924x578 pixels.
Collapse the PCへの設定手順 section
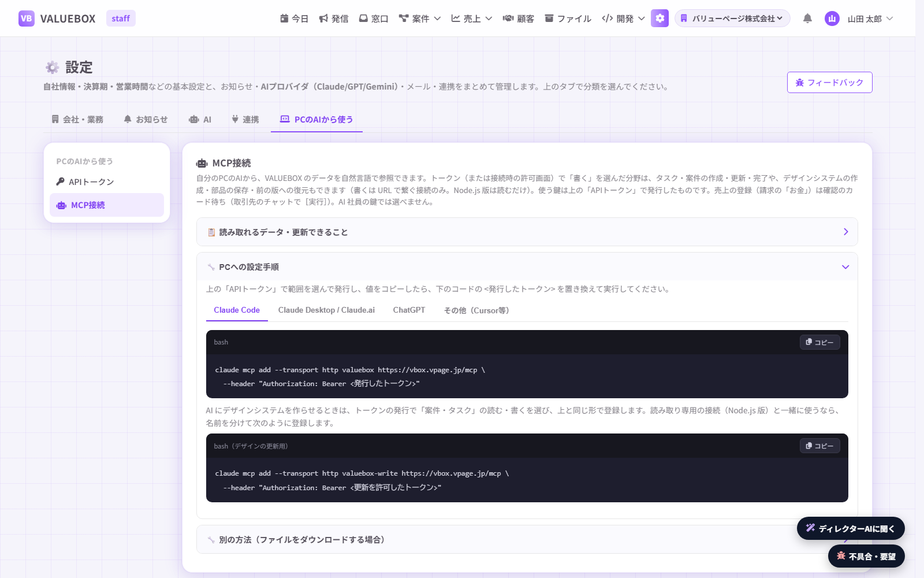pyautogui.click(x=527, y=266)
